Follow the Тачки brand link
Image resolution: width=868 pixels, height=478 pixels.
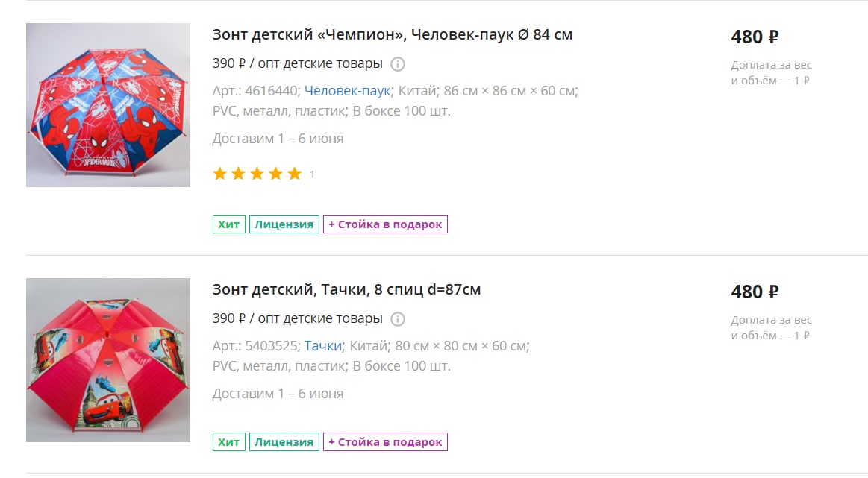point(322,346)
